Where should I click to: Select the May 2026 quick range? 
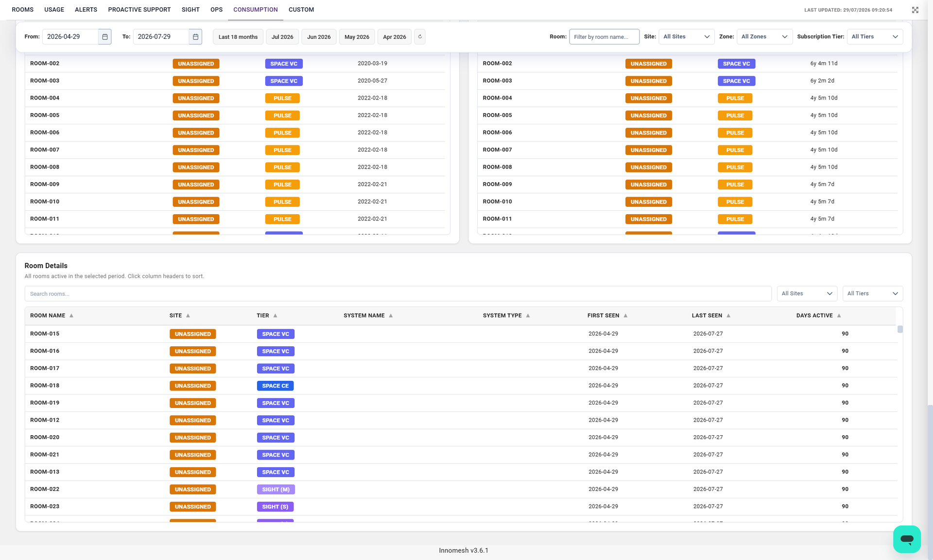pyautogui.click(x=357, y=37)
